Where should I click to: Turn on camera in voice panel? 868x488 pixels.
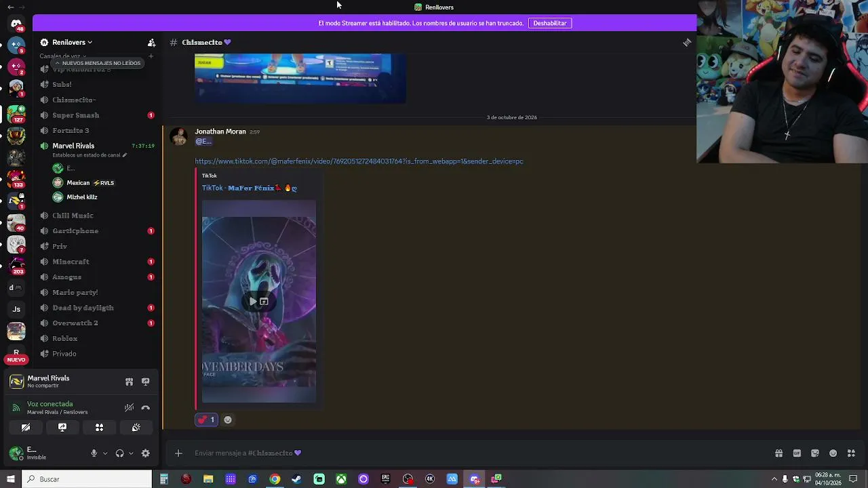coord(26,428)
